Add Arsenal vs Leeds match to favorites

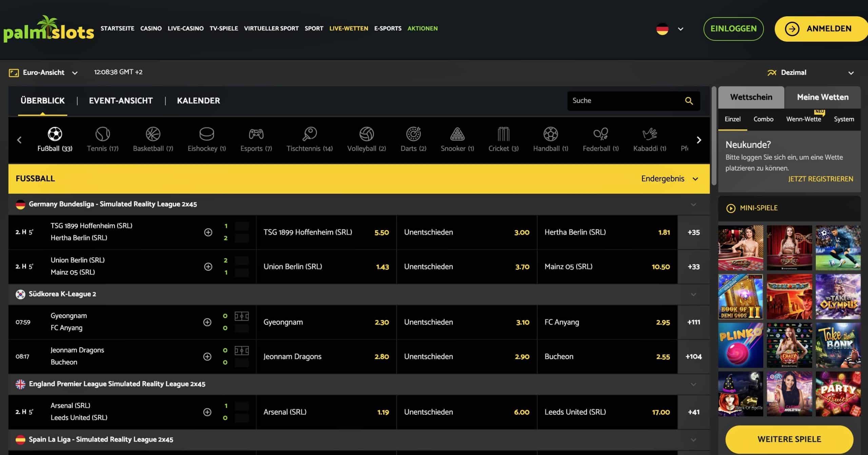(207, 412)
